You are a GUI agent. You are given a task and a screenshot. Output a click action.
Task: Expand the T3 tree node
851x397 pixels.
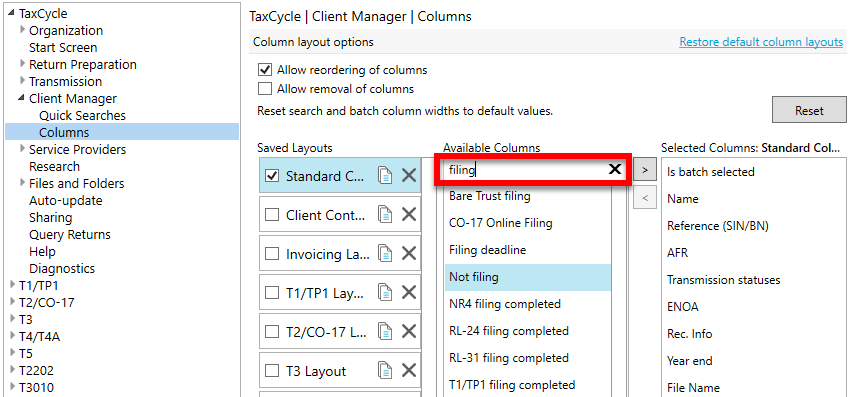(x=12, y=319)
